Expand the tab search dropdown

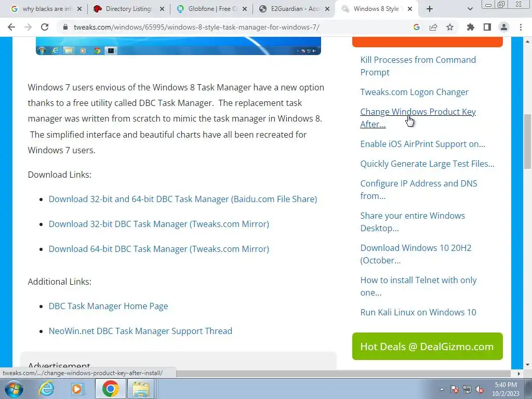point(470,9)
